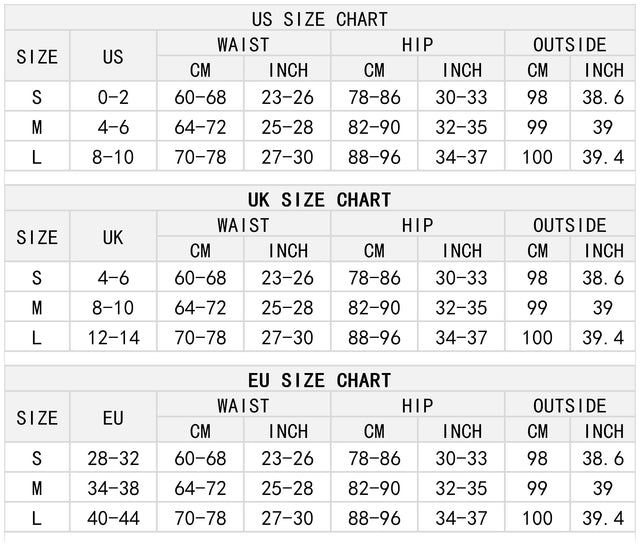This screenshot has width=640, height=545.
Task: Select UK size 8-10 cell
Action: [x=113, y=307]
